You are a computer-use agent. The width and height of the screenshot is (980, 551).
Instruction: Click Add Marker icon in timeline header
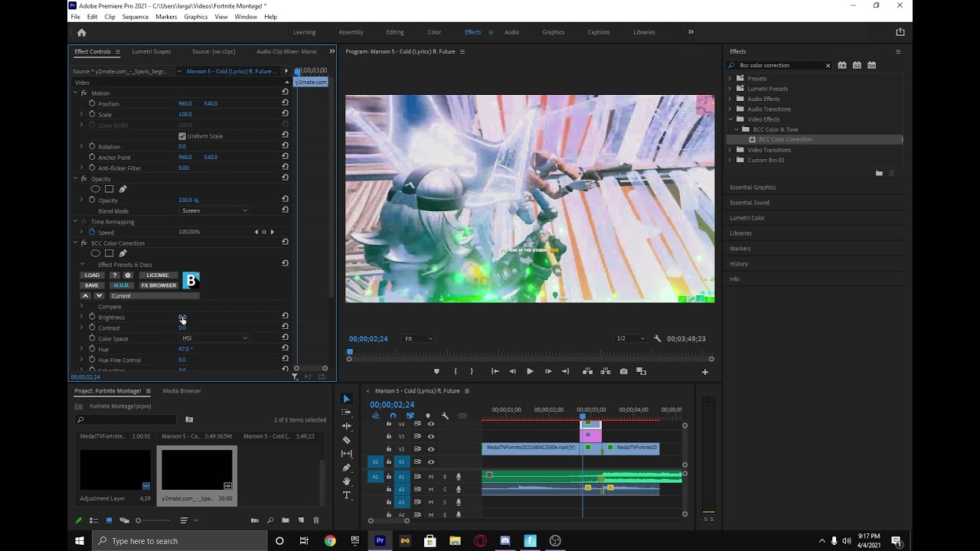428,416
